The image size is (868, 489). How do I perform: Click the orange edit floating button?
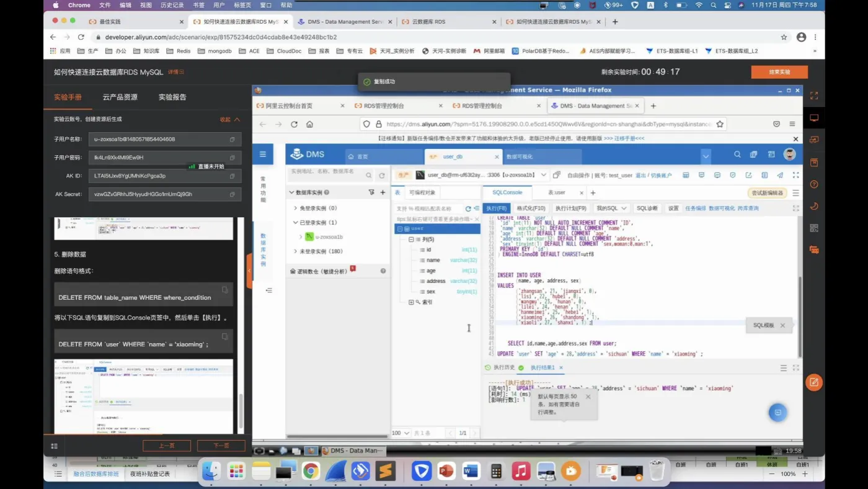point(814,382)
